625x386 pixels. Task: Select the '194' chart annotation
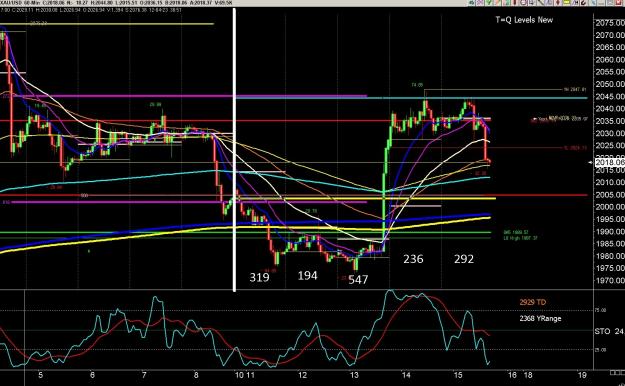tap(308, 275)
